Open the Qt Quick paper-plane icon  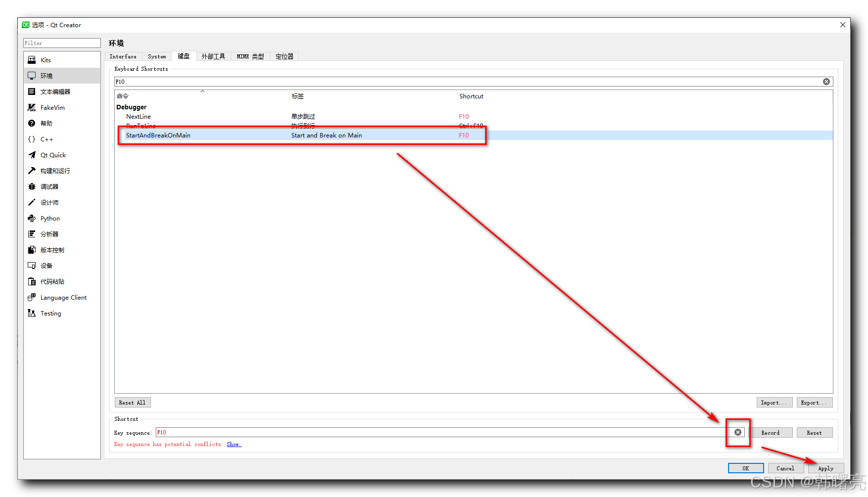coord(32,155)
